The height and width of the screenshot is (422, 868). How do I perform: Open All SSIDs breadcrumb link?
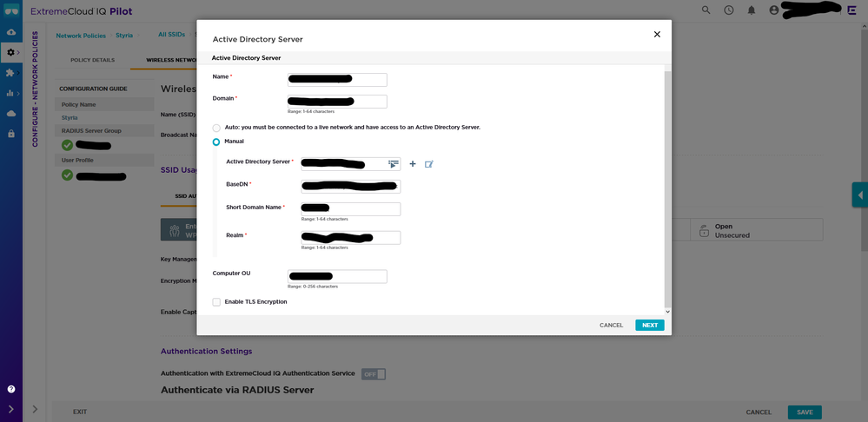click(172, 34)
